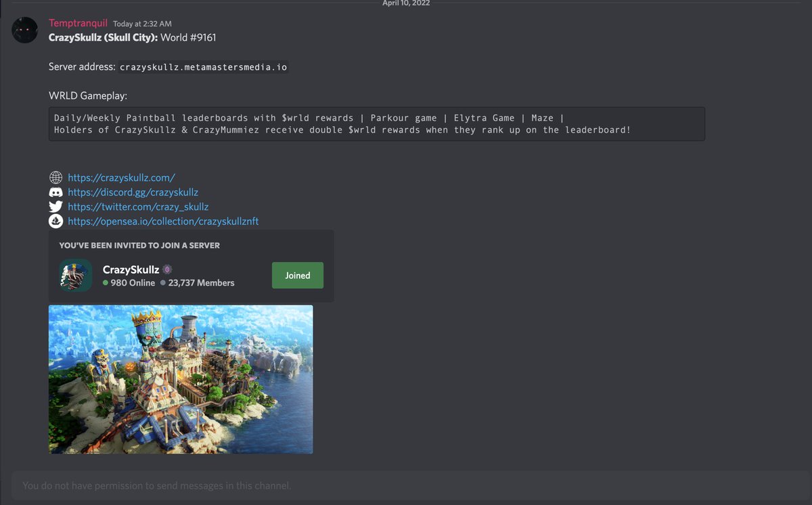This screenshot has width=812, height=505.
Task: Click the Temptranquil username
Action: point(78,24)
